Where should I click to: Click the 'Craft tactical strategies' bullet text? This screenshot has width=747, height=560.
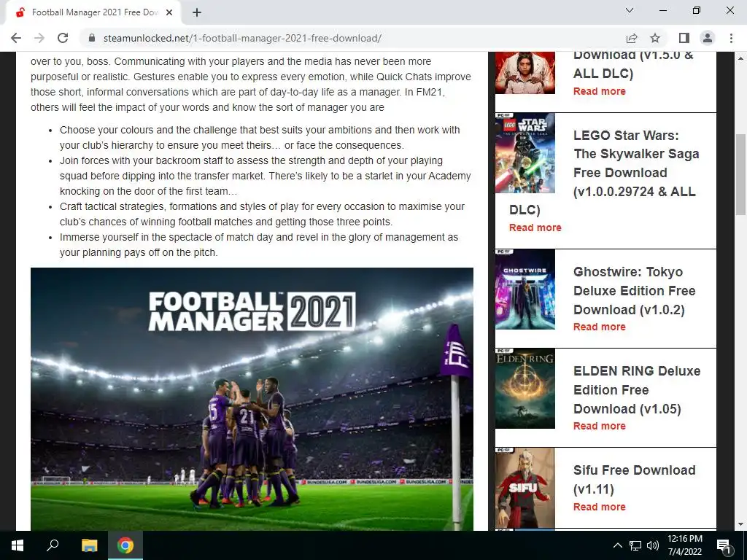pos(262,214)
